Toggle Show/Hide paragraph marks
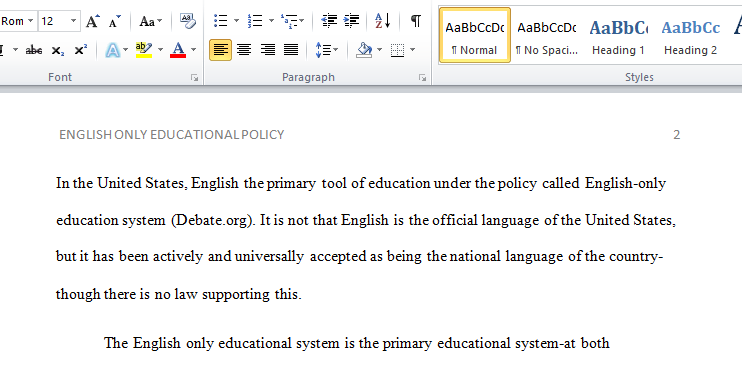The image size is (742, 368). 415,21
